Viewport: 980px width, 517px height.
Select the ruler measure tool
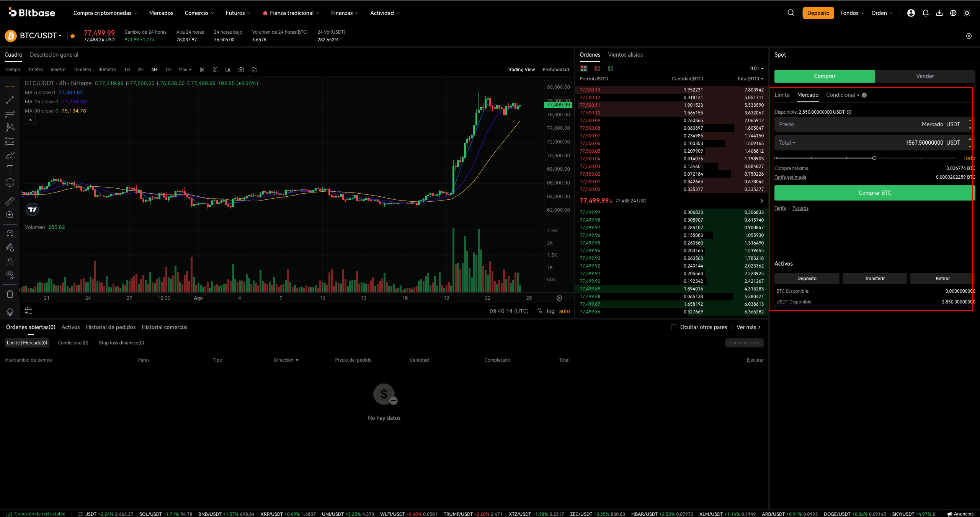(10, 201)
